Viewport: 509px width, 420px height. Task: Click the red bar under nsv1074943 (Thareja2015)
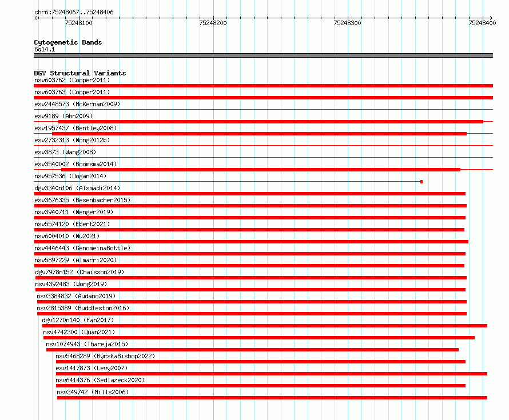[252, 350]
